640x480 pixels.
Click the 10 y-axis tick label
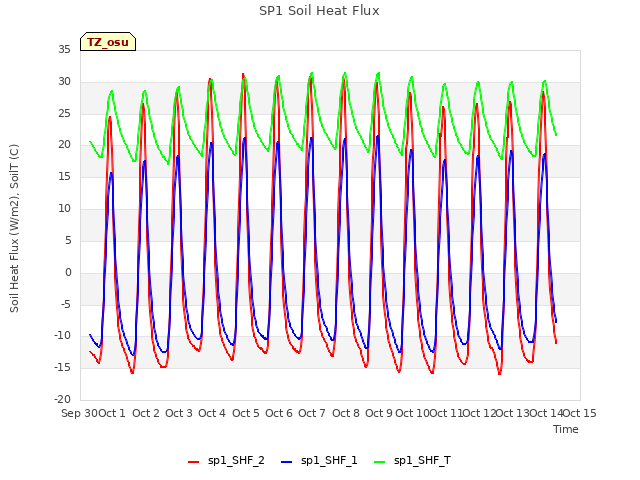pyautogui.click(x=64, y=209)
